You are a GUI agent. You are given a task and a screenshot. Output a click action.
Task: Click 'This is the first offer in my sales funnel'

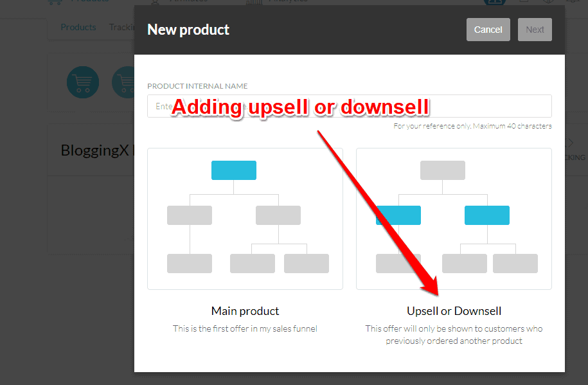(x=245, y=328)
